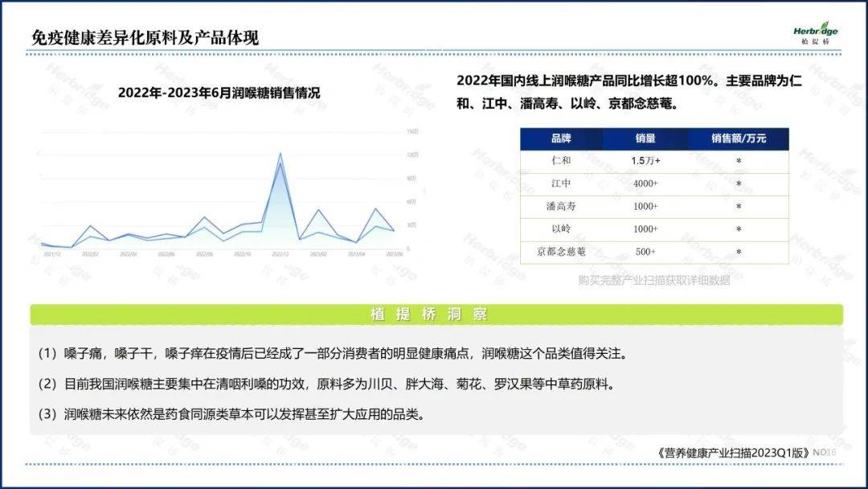Image resolution: width=868 pixels, height=489 pixels.
Task: Click the 仁和 brand cell
Action: coord(561,161)
